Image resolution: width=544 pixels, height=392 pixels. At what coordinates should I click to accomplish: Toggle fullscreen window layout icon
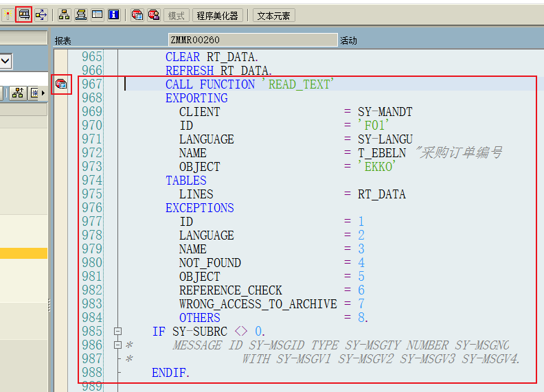pyautogui.click(x=98, y=15)
